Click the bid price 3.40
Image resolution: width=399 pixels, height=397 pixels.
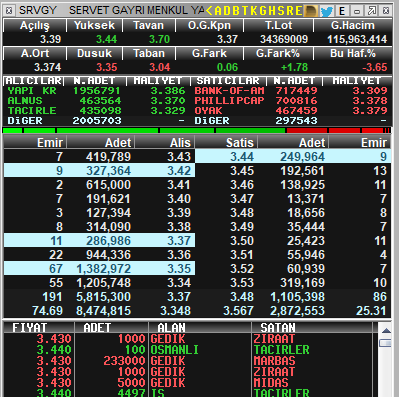click(x=179, y=199)
